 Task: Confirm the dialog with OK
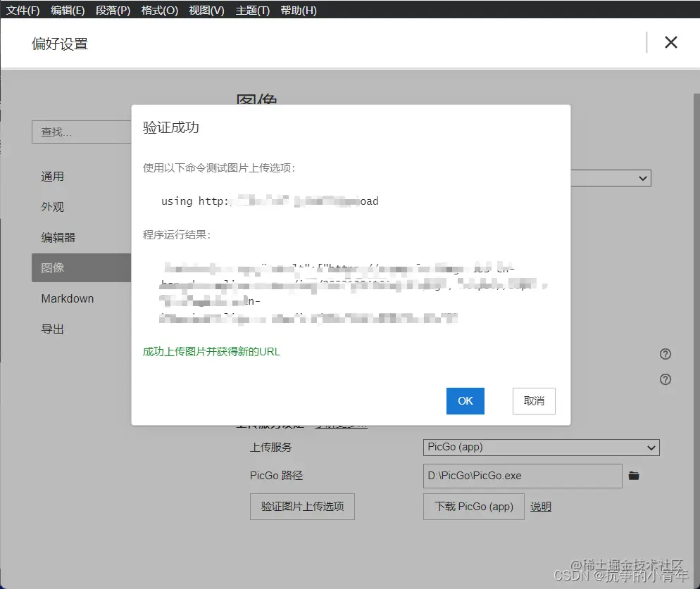[x=465, y=401]
